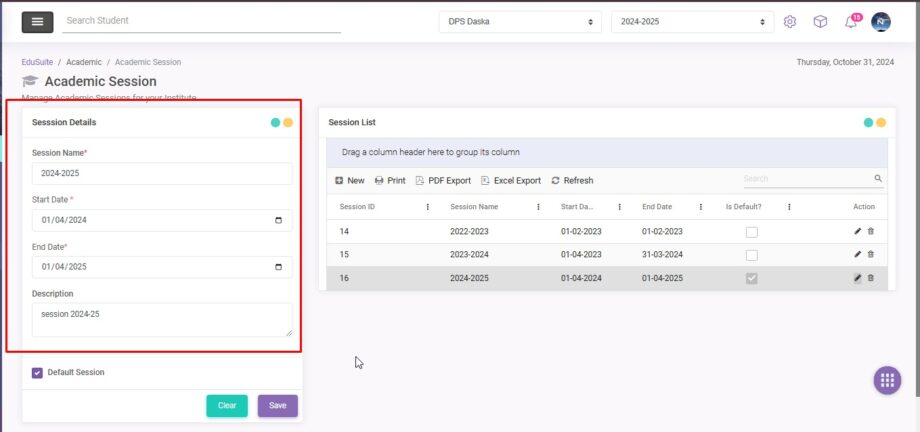Open Session Name column options menu
Image resolution: width=920 pixels, height=432 pixels.
pos(538,207)
